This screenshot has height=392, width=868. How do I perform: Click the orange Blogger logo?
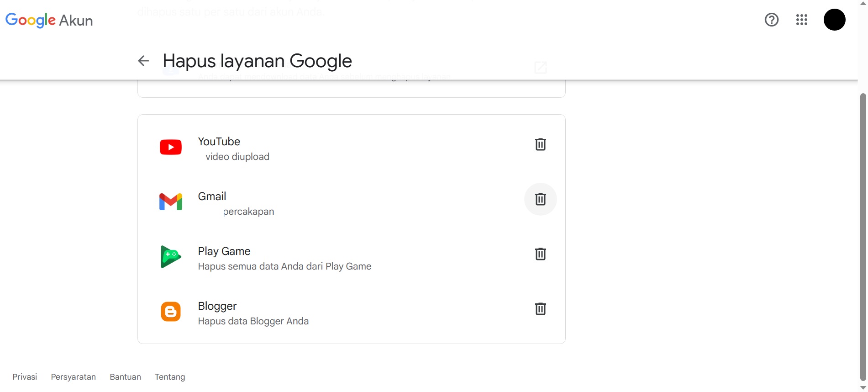click(x=171, y=312)
